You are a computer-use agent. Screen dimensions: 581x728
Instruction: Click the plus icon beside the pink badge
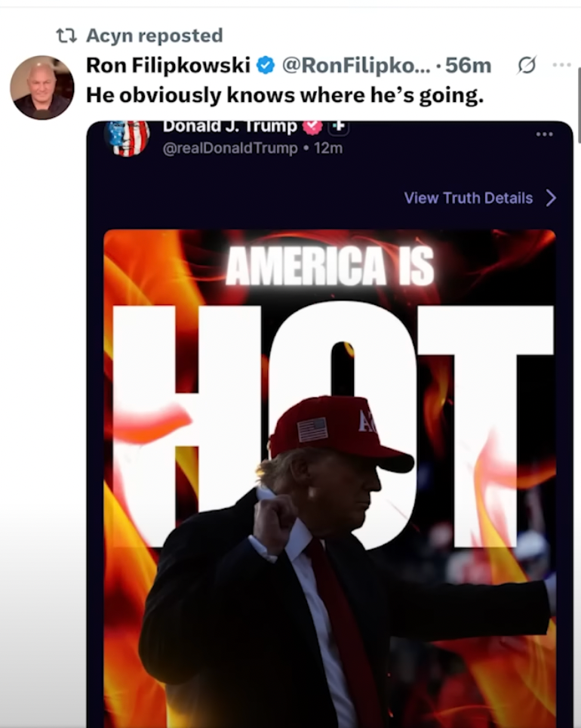[340, 126]
